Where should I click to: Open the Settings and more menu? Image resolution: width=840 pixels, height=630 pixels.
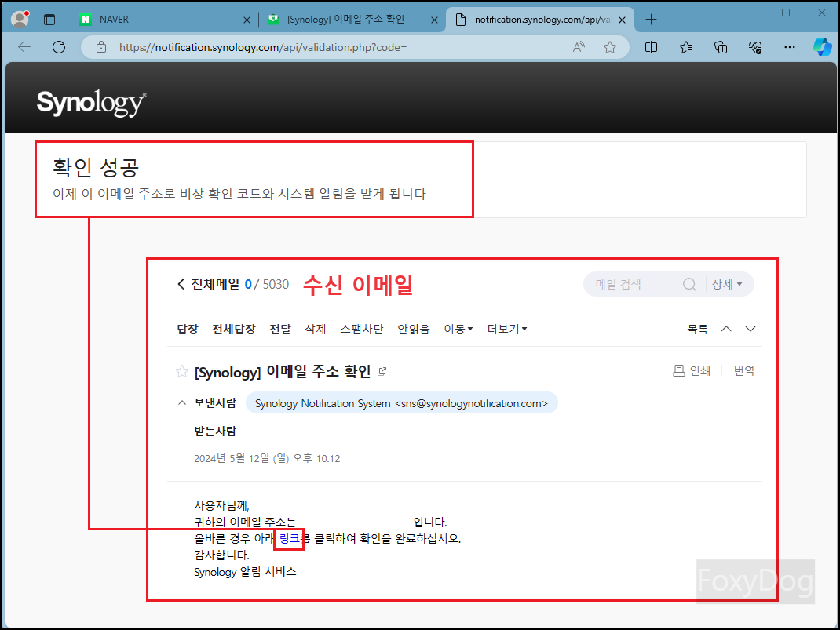[x=790, y=47]
